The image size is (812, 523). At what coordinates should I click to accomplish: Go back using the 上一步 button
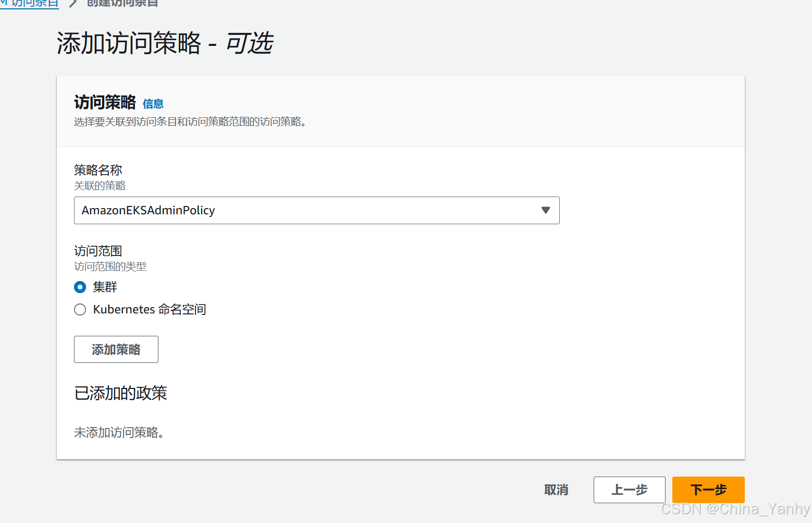click(x=629, y=490)
